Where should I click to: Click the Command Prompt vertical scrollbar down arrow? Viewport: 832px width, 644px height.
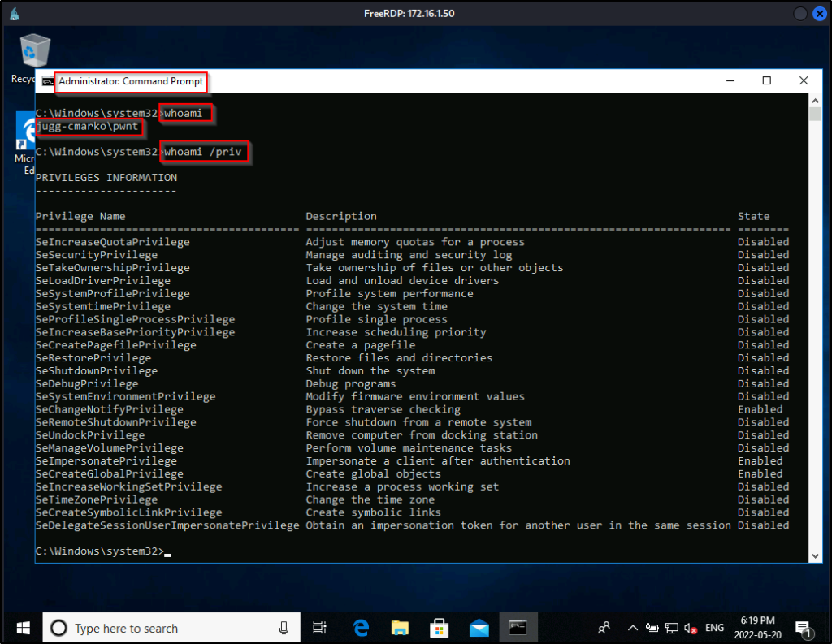[816, 555]
